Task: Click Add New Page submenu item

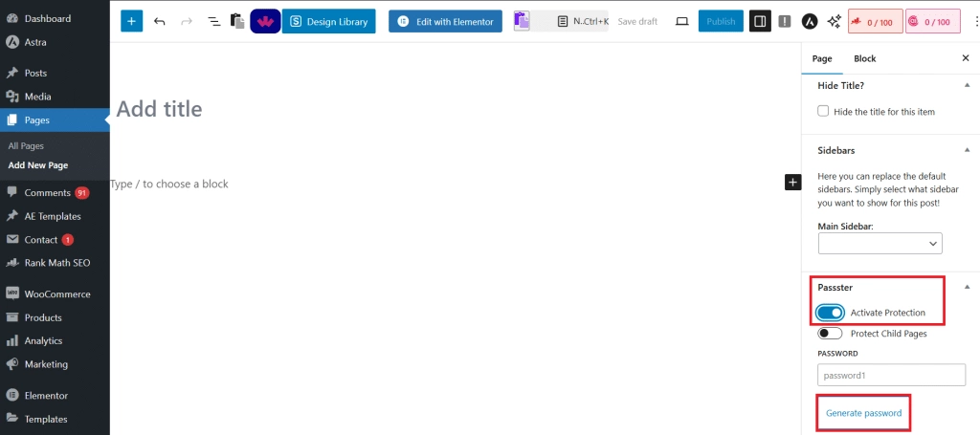Action: click(x=38, y=166)
